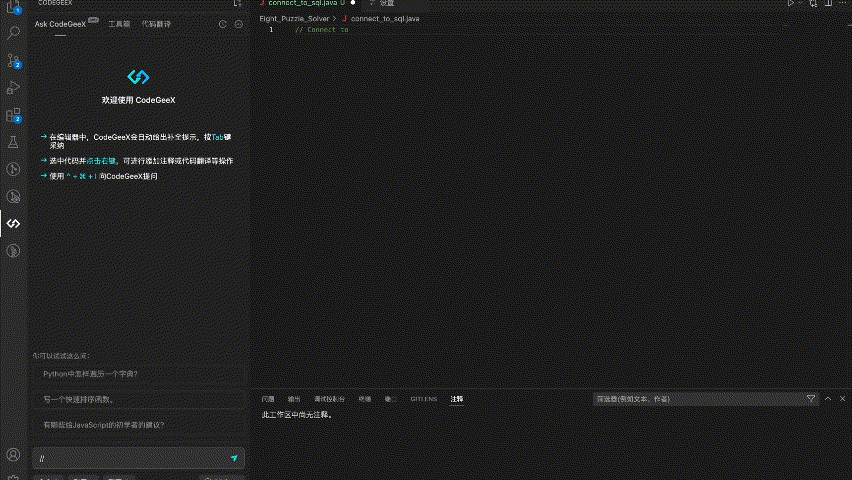The height and width of the screenshot is (480, 852).
Task: Pick the suggestion about traversing a Python dictionary
Action: pos(138,374)
